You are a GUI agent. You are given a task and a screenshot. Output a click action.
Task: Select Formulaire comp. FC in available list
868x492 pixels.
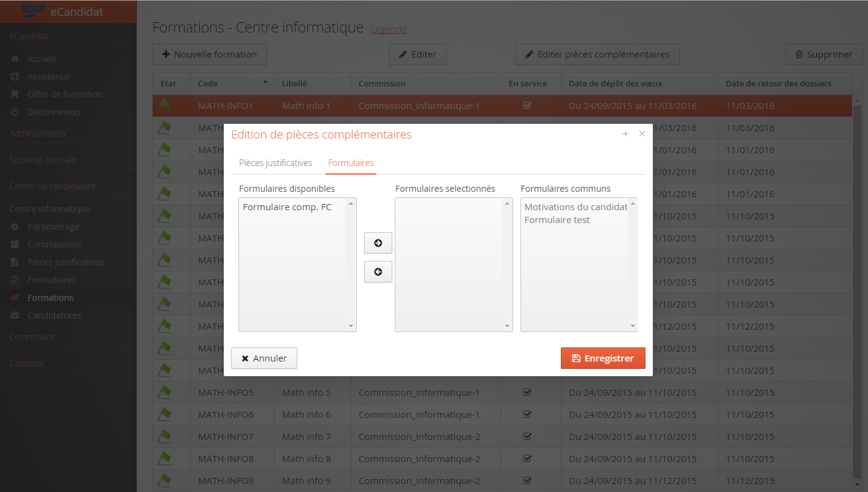pos(287,207)
